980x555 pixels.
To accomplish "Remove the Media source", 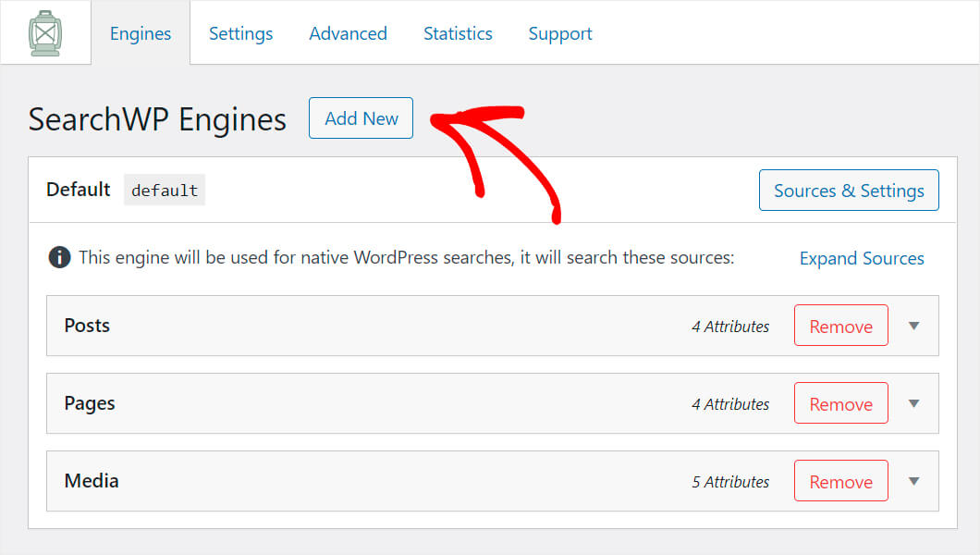I will click(840, 481).
